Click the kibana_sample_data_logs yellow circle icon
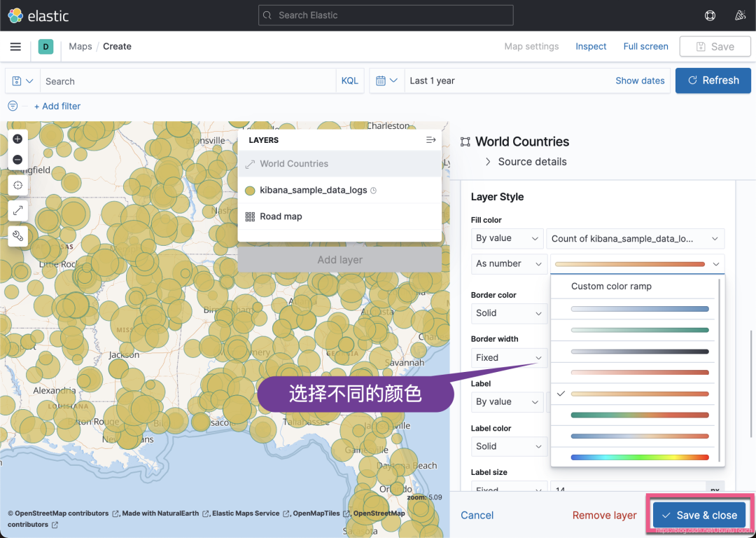The width and height of the screenshot is (756, 538). [x=250, y=191]
